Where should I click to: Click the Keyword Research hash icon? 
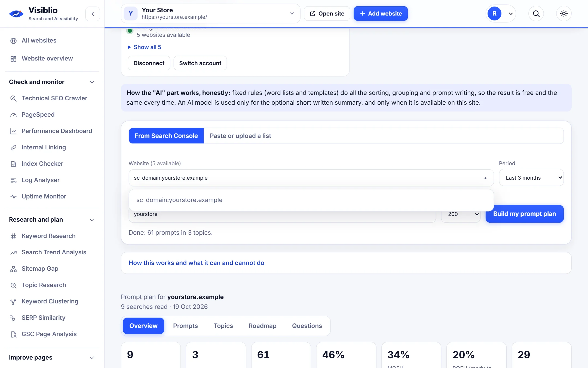coord(13,236)
